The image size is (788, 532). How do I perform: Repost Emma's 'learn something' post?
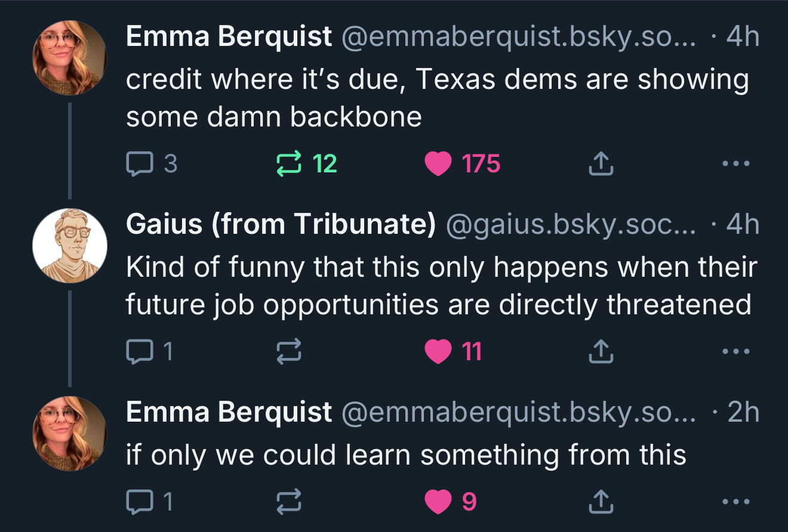[x=290, y=502]
